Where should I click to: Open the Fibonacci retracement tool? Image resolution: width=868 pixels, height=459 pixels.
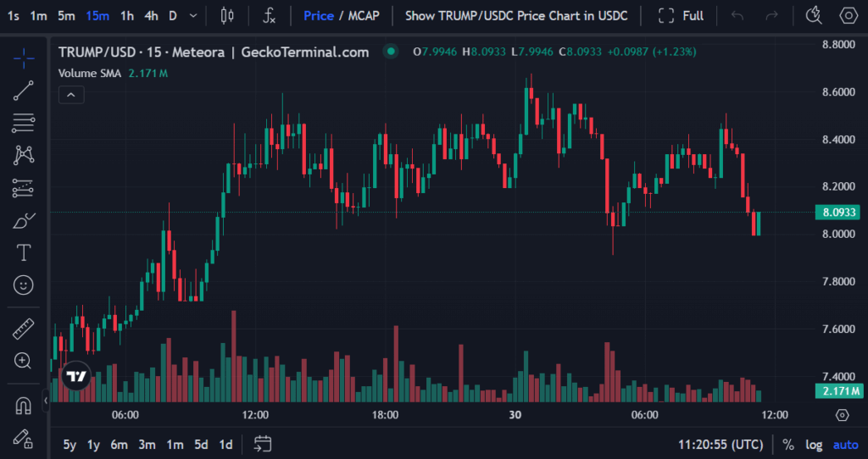24,123
